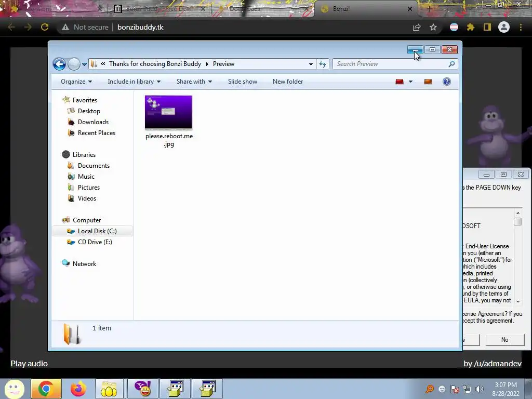
Task: Select Favorites in the navigation pane
Action: click(x=85, y=100)
